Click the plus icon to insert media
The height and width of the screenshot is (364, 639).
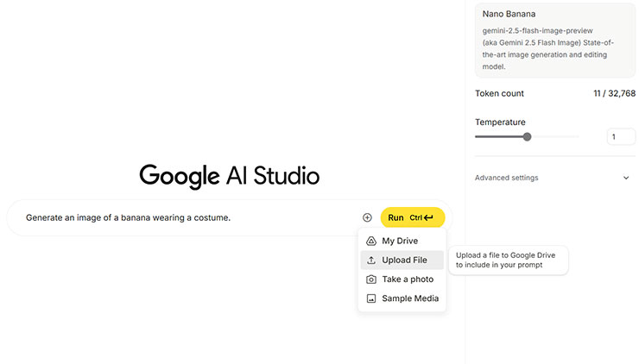pyautogui.click(x=367, y=218)
